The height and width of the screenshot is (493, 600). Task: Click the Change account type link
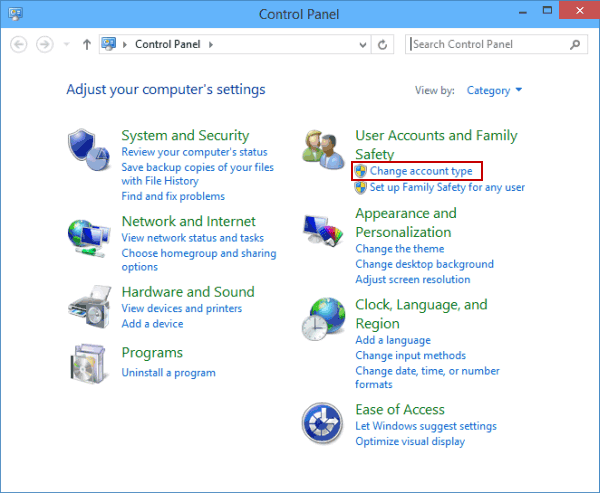pos(421,171)
